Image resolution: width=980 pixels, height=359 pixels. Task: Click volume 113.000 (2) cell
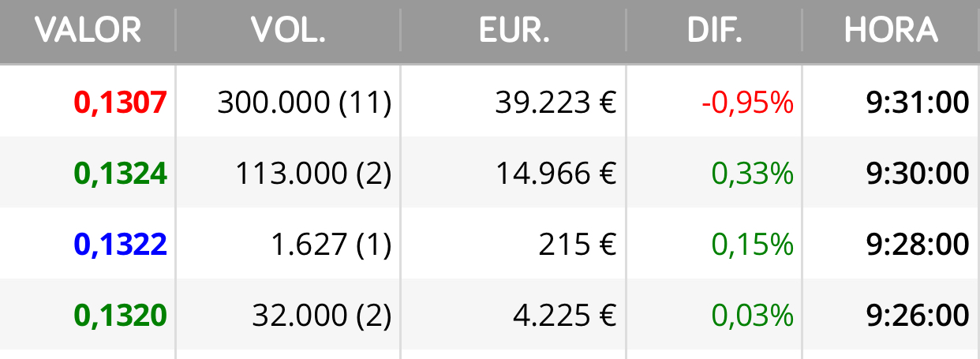click(x=313, y=174)
